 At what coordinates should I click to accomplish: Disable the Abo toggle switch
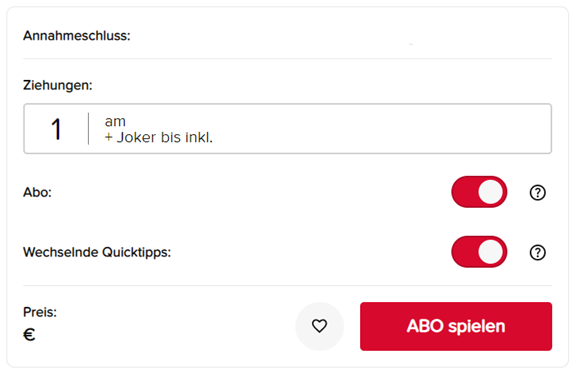tap(479, 192)
